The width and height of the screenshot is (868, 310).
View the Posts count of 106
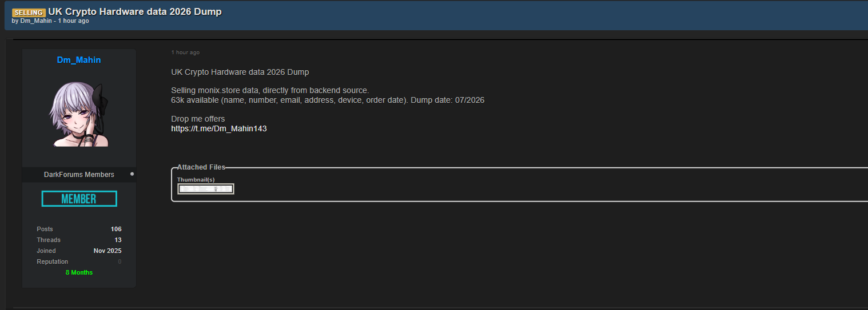(x=116, y=229)
